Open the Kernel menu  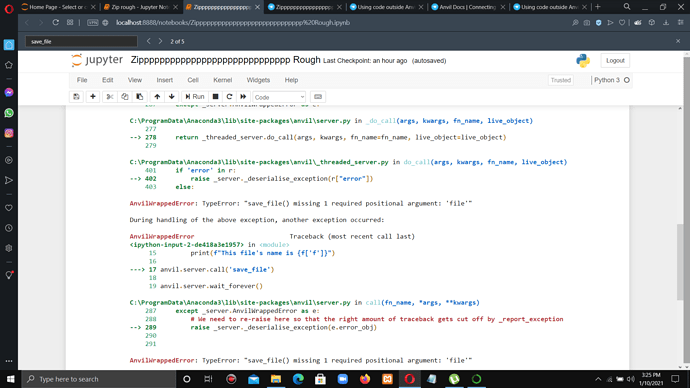[x=223, y=80]
